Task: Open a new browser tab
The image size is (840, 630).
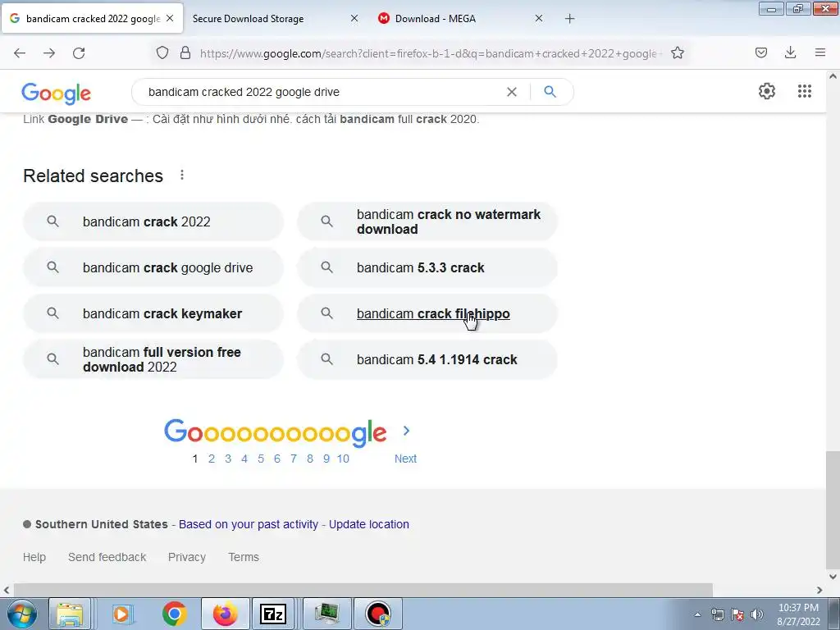Action: (569, 19)
